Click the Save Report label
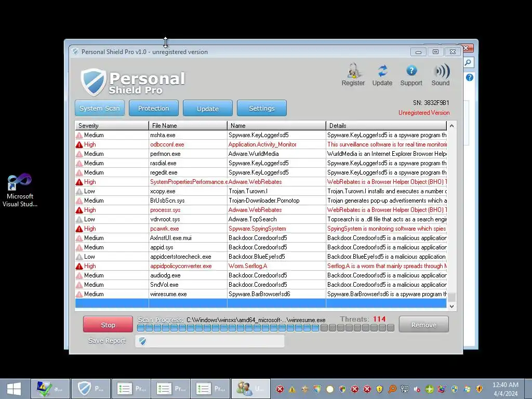The image size is (532, 399). 107,341
